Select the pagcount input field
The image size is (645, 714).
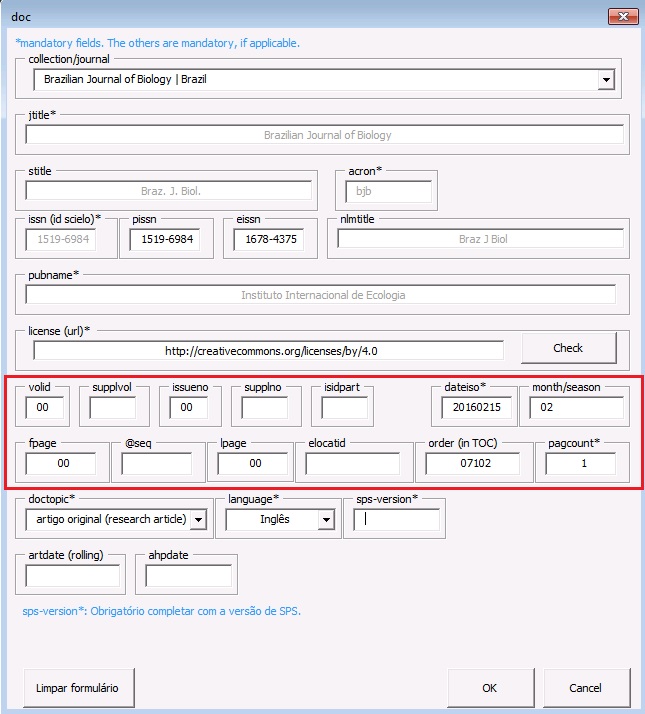tap(580, 463)
